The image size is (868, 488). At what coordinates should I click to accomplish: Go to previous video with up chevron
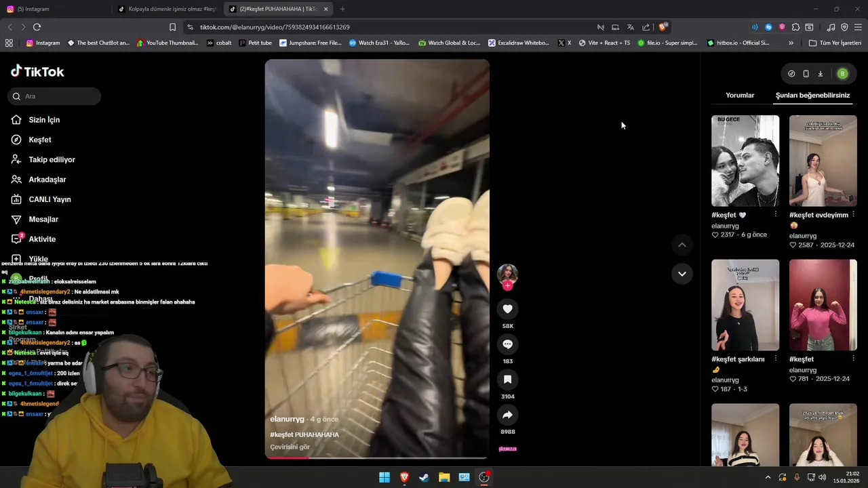pos(682,245)
